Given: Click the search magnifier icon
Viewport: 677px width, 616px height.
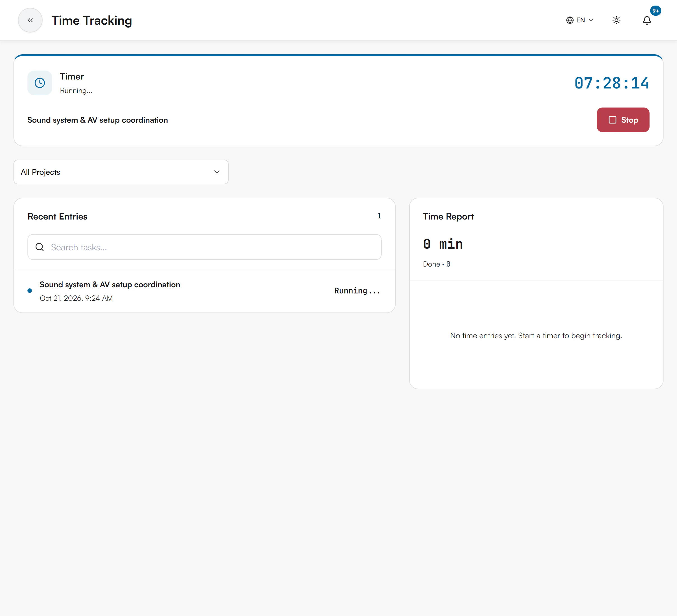Looking at the screenshot, I should (x=40, y=247).
